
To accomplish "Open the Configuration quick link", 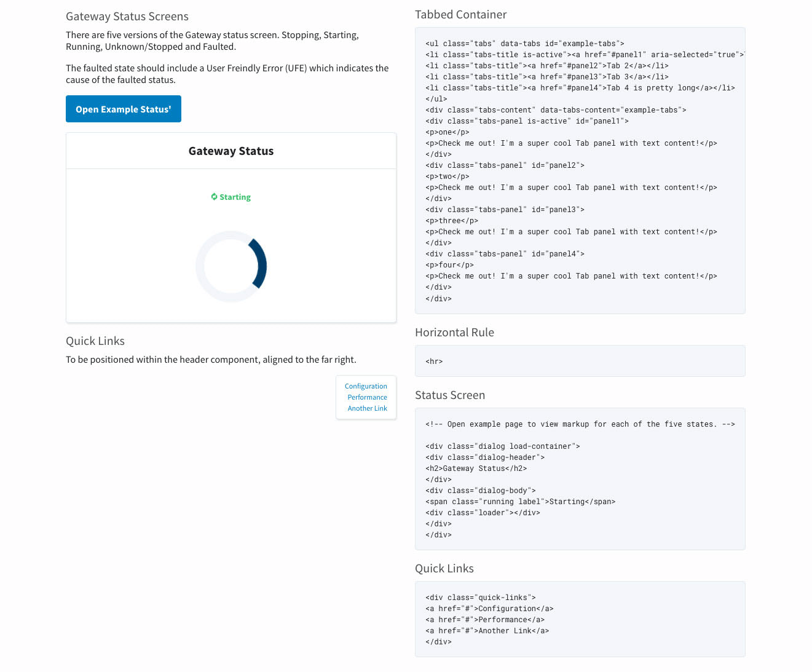I will point(366,386).
